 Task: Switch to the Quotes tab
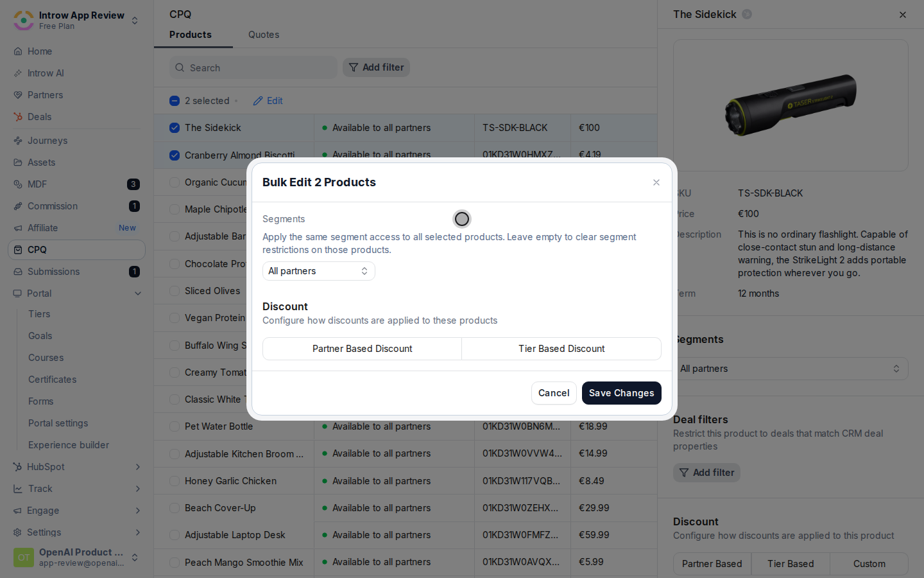click(x=264, y=35)
